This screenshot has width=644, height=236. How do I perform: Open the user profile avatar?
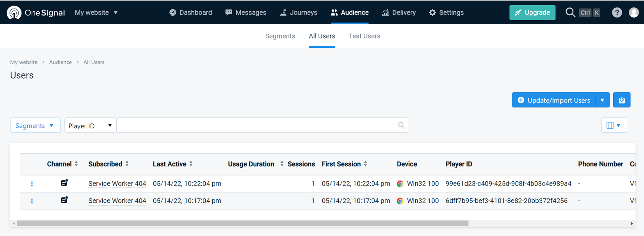coord(634,13)
